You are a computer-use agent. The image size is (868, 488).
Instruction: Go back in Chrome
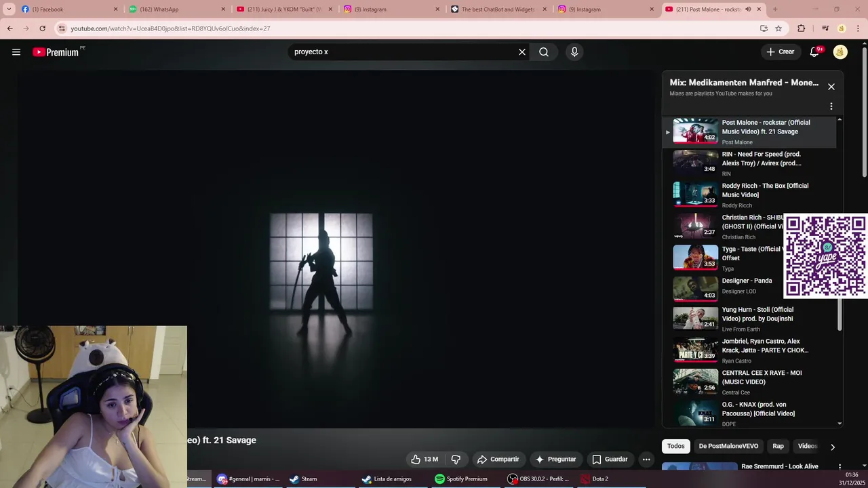[9, 28]
